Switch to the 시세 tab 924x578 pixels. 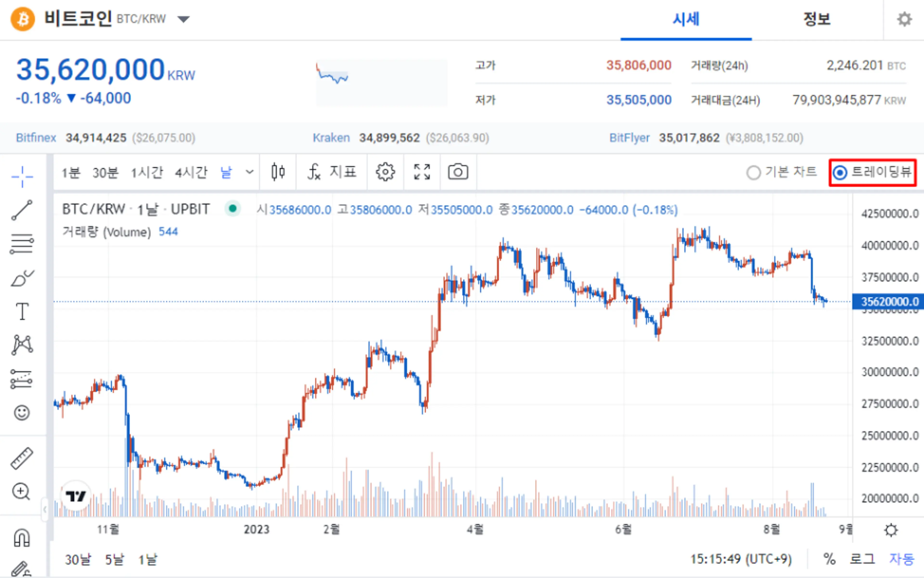pos(686,19)
